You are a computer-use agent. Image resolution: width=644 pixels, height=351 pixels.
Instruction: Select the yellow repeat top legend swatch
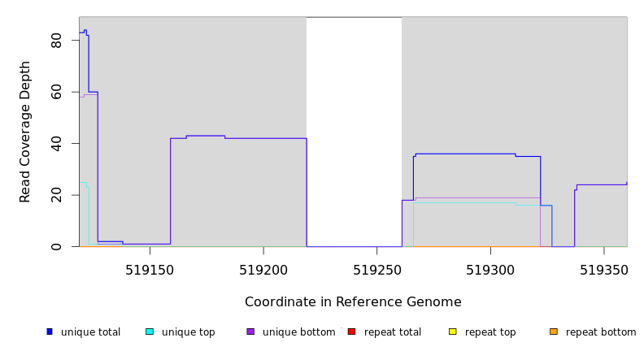tap(452, 331)
